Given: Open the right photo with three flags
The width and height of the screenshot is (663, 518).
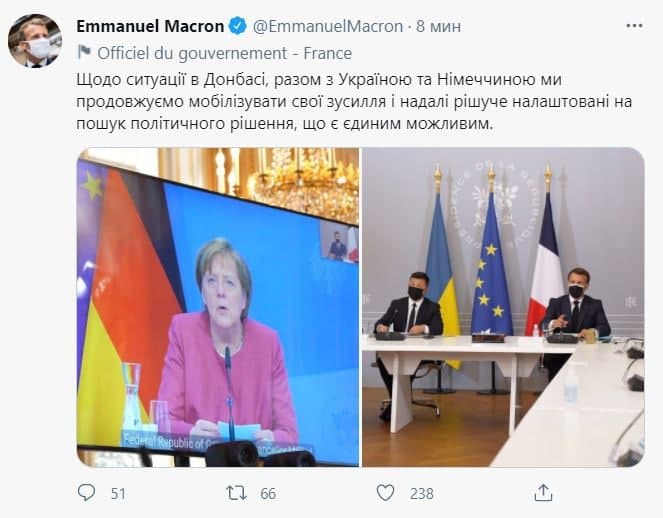Looking at the screenshot, I should coord(504,307).
